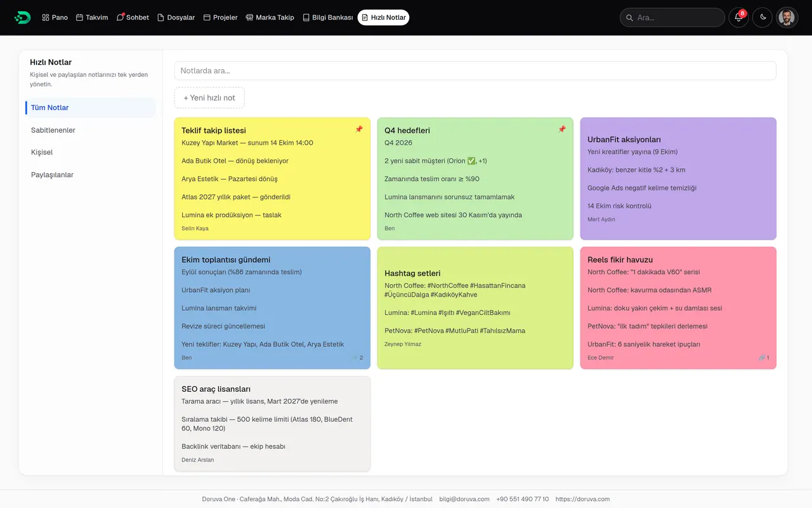The height and width of the screenshot is (508, 812).
Task: Click author name Ece Demir
Action: click(x=601, y=358)
